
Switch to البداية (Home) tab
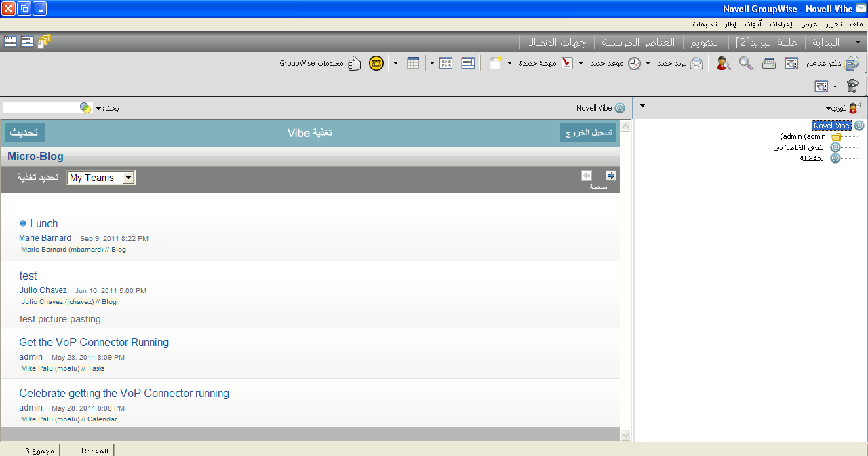(826, 42)
